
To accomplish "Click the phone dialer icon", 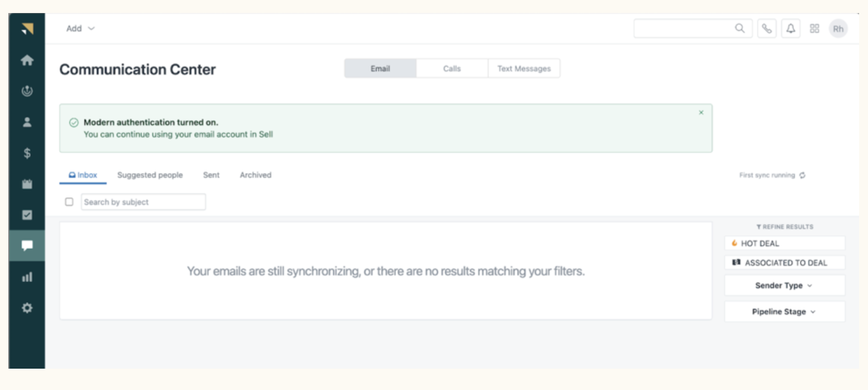I will pyautogui.click(x=767, y=28).
